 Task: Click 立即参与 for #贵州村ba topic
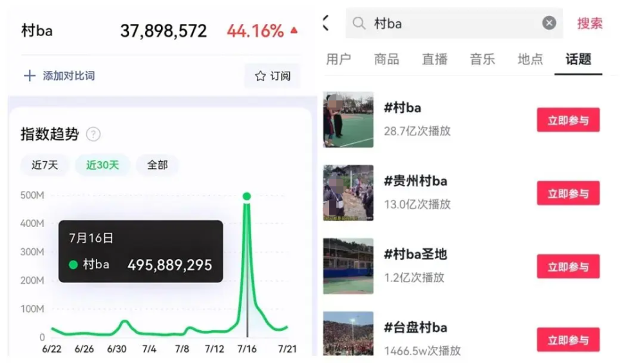coord(569,193)
